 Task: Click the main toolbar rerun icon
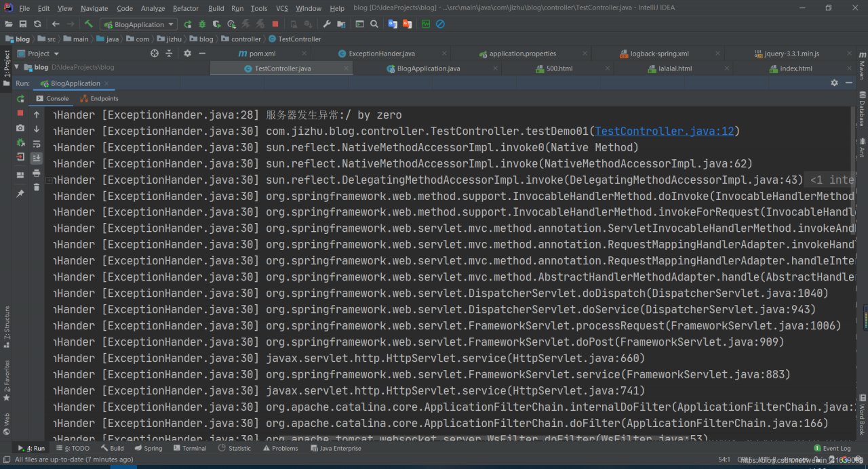click(188, 24)
